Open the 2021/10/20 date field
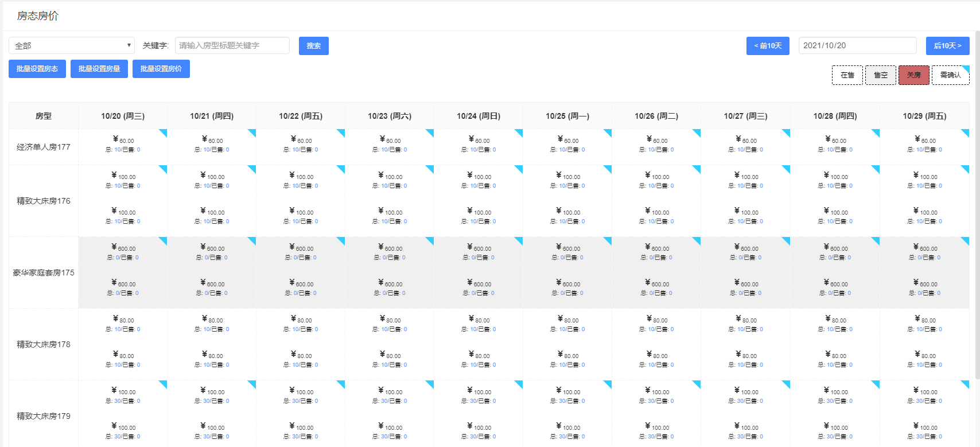Viewport: 980px width, 447px height. pos(858,45)
